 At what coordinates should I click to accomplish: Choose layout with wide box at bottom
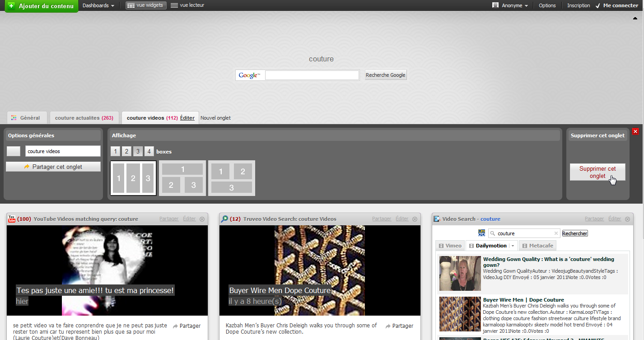click(x=232, y=178)
